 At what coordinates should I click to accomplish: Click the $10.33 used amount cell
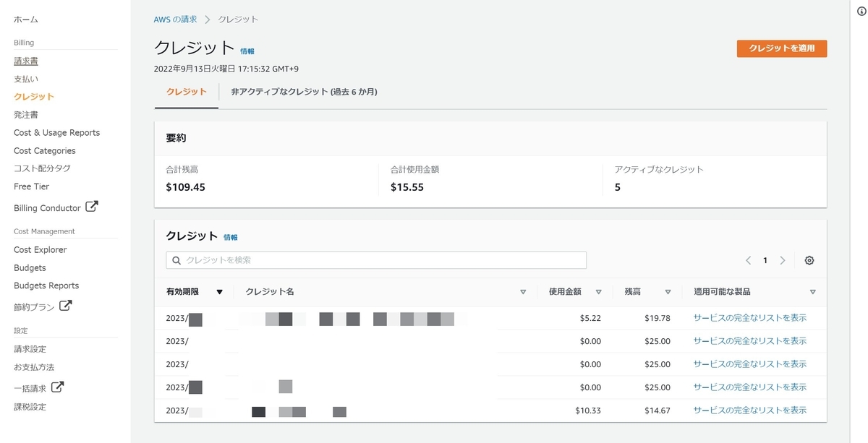coord(588,410)
